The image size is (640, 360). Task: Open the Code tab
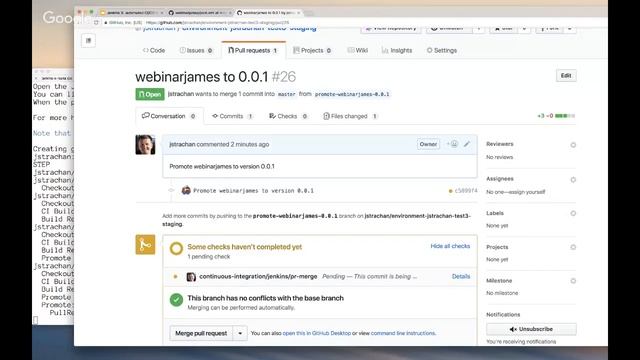pyautogui.click(x=154, y=50)
